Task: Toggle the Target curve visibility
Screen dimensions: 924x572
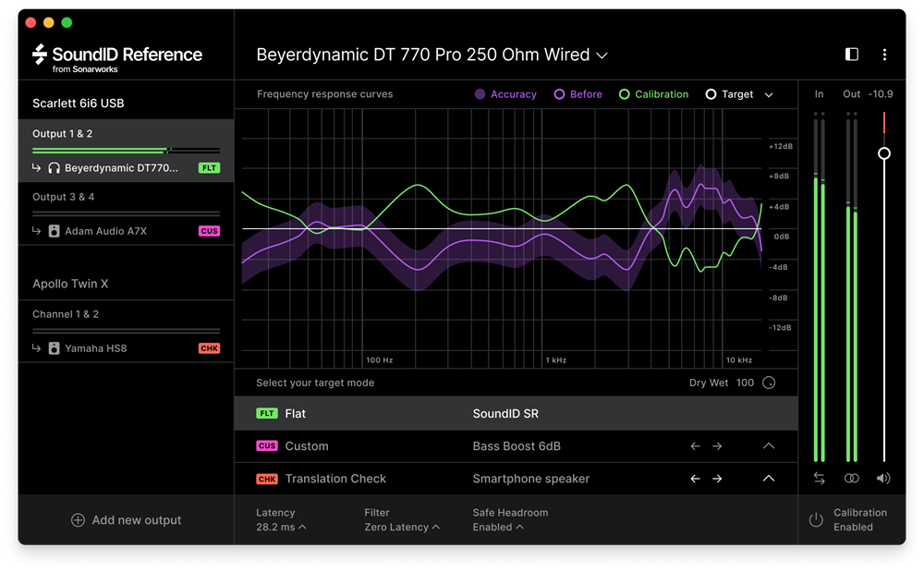Action: pyautogui.click(x=730, y=94)
